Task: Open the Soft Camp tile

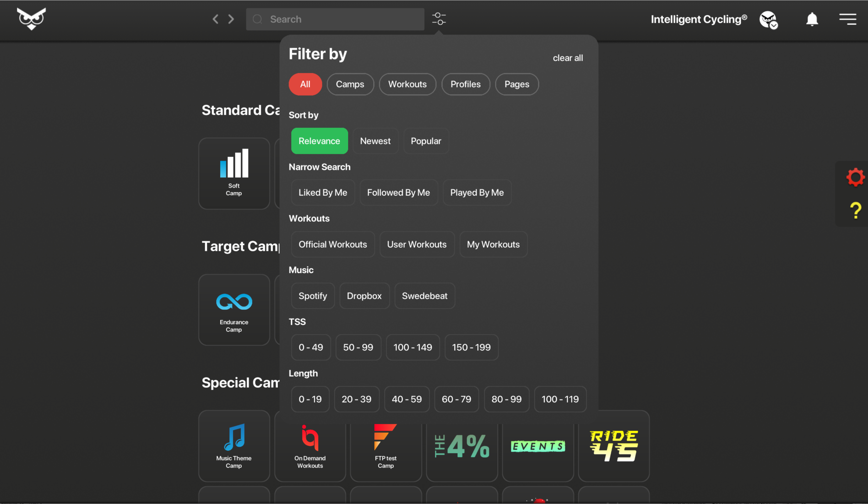Action: 234,173
